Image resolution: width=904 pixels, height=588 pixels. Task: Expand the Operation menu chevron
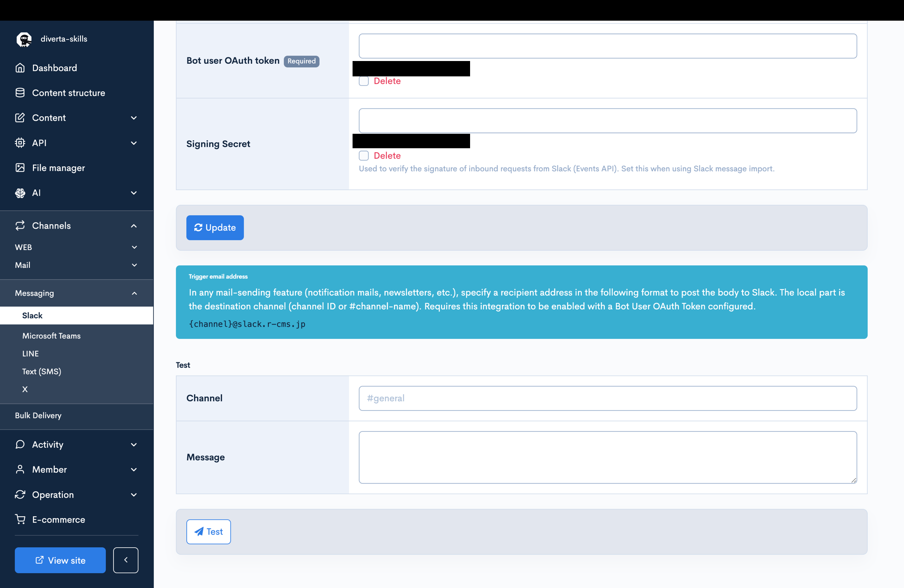134,495
